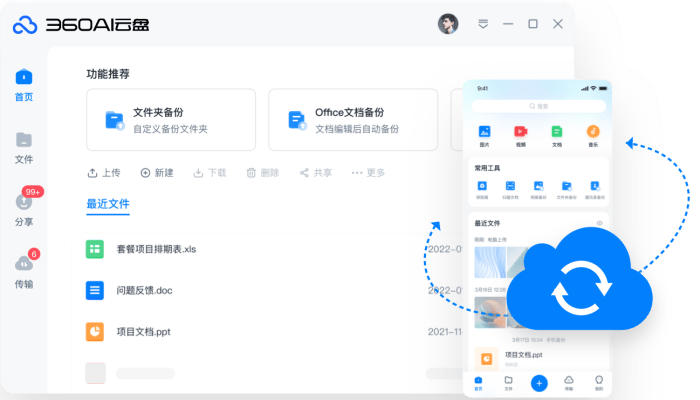
Task: Click the phone search field
Action: pyautogui.click(x=539, y=105)
